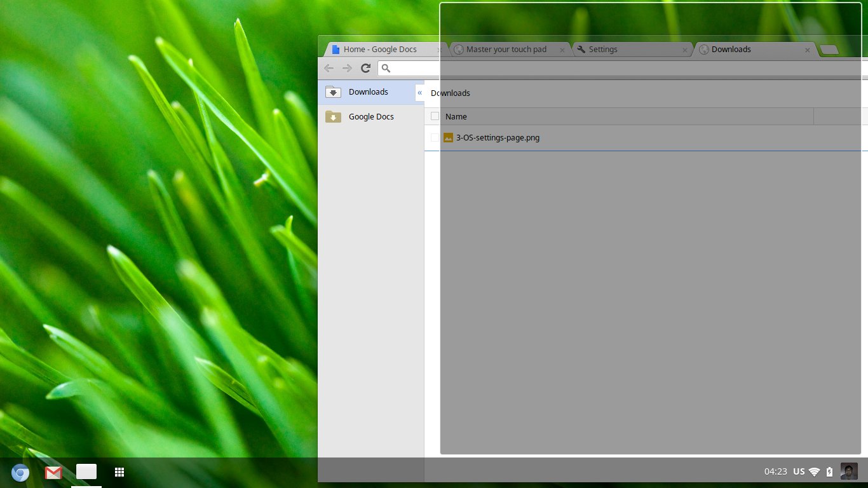Switch to Master your touch pad tab
Screen dimensions: 868x488
click(506, 50)
